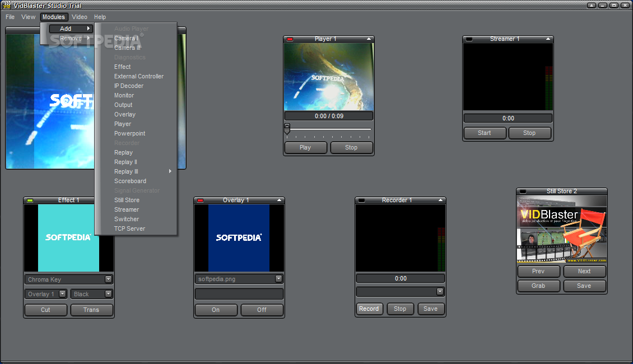The image size is (633, 364).
Task: Click Player 1 seek slider handle
Action: (x=287, y=129)
